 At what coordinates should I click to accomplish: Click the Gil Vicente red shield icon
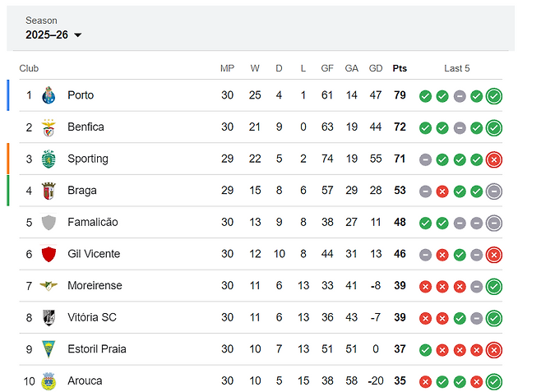pos(49,254)
